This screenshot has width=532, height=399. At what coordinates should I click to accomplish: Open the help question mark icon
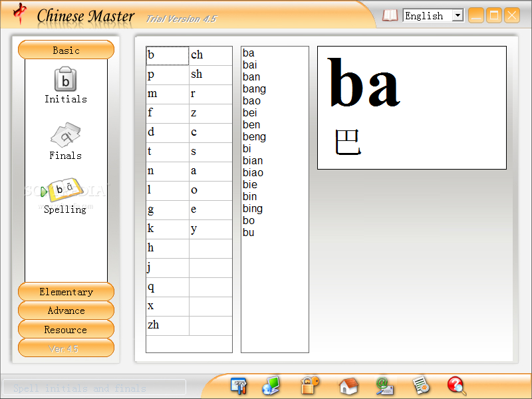[x=457, y=386]
